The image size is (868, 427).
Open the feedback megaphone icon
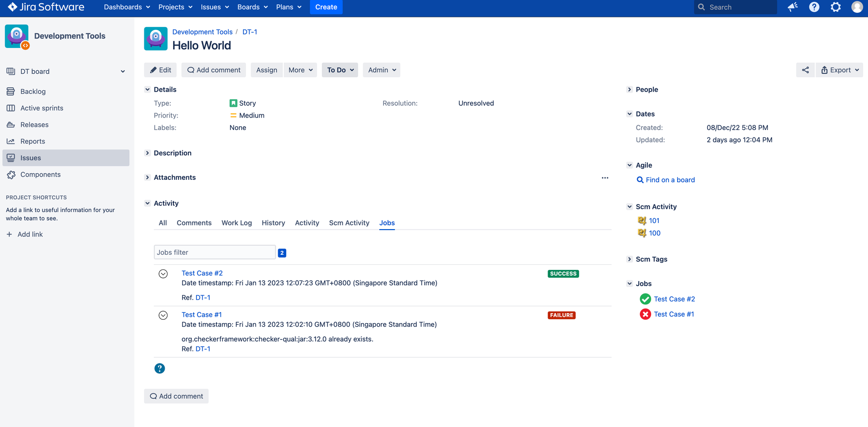click(x=793, y=7)
